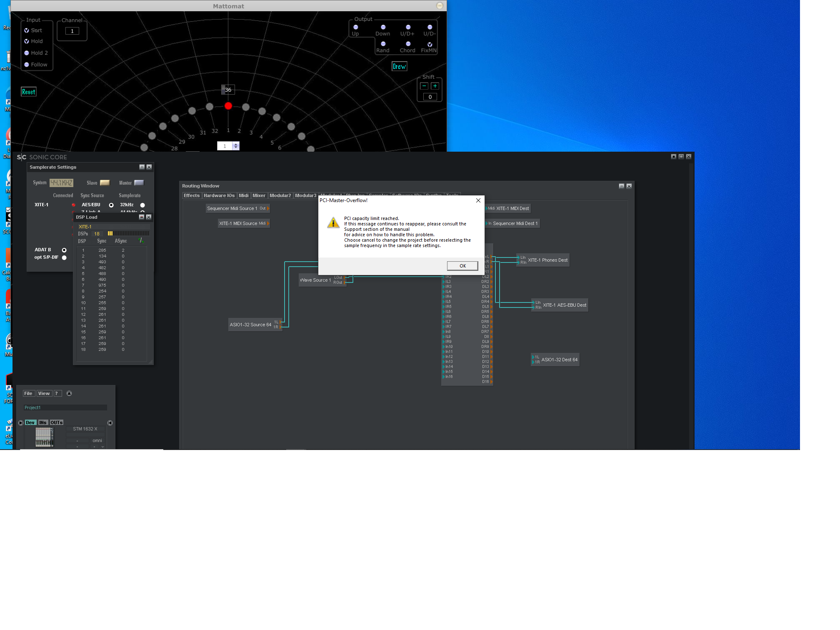Click the up-arrow eject icon beside the ? button
The width and height of the screenshot is (840, 630).
[69, 393]
